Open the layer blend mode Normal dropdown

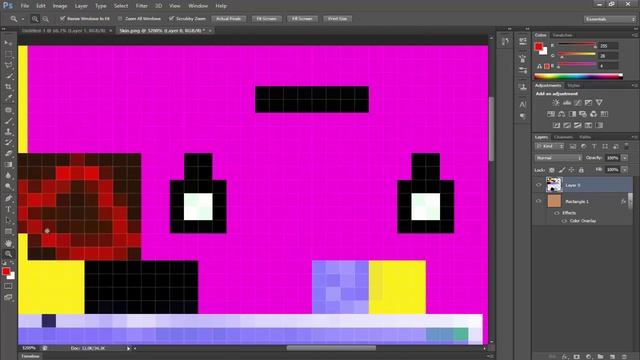click(x=558, y=158)
